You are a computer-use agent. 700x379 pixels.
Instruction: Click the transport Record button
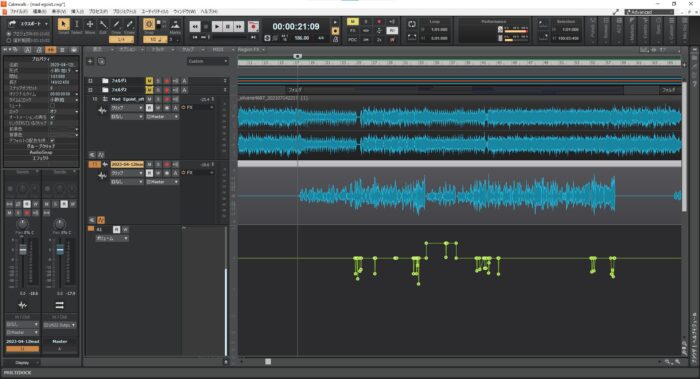click(x=253, y=27)
